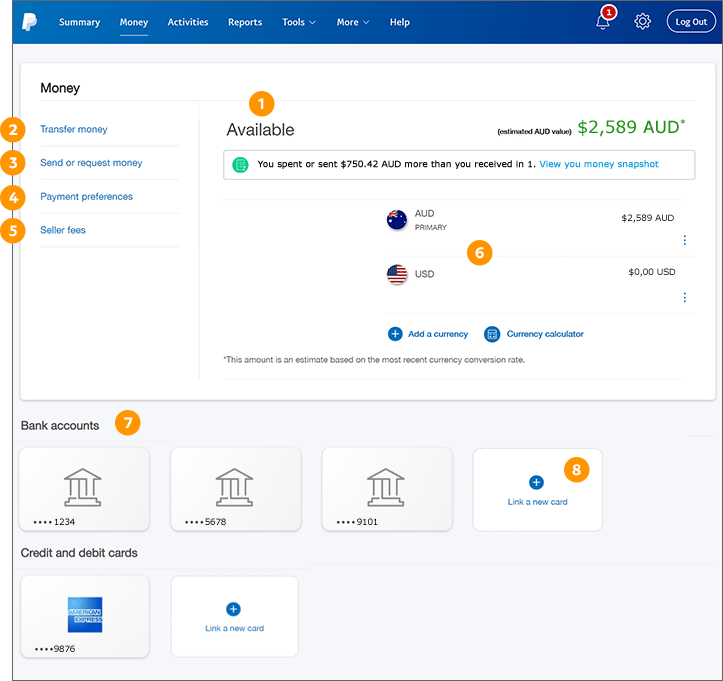This screenshot has height=681, width=723.
Task: Switch to the Activities tab
Action: click(x=188, y=22)
